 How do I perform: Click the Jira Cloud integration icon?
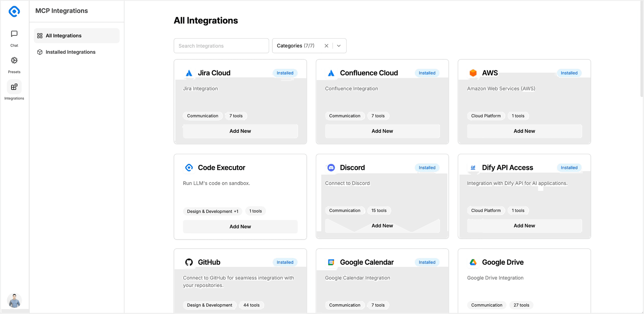pos(189,73)
